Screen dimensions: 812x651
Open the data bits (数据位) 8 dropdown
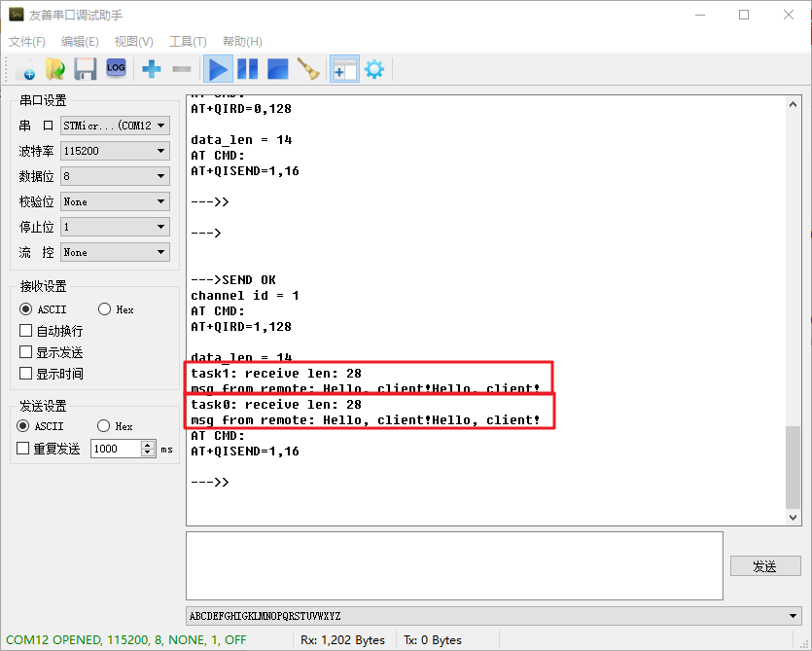(x=115, y=176)
